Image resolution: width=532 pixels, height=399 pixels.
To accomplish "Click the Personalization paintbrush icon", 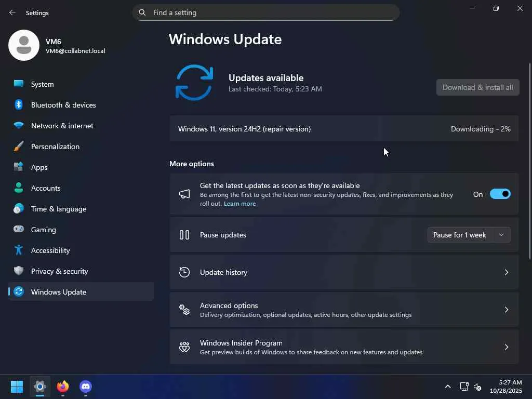I will (19, 146).
